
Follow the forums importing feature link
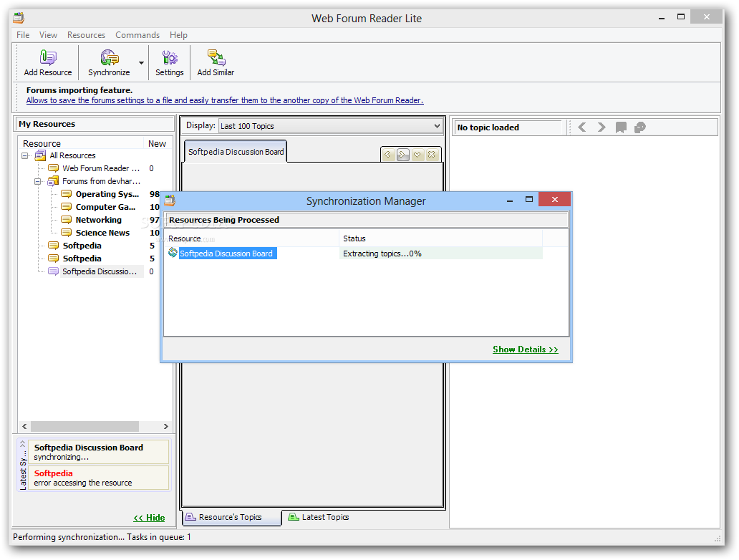coord(225,100)
